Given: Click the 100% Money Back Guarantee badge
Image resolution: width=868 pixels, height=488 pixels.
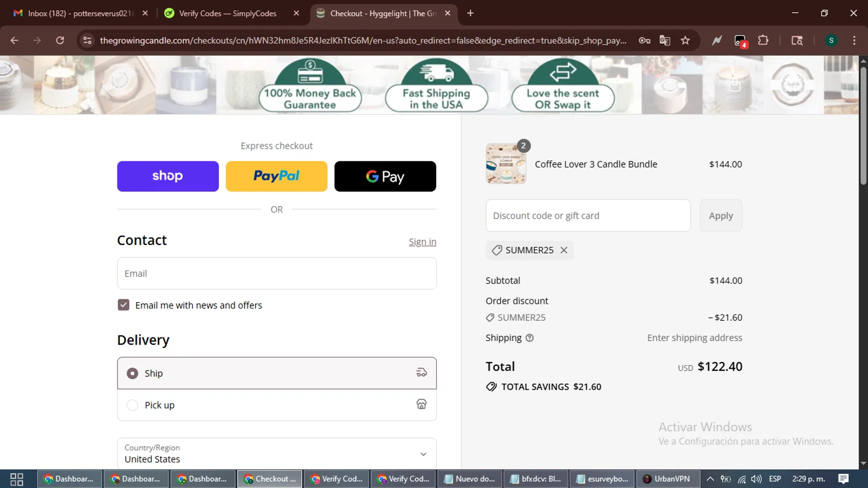Looking at the screenshot, I should [310, 86].
